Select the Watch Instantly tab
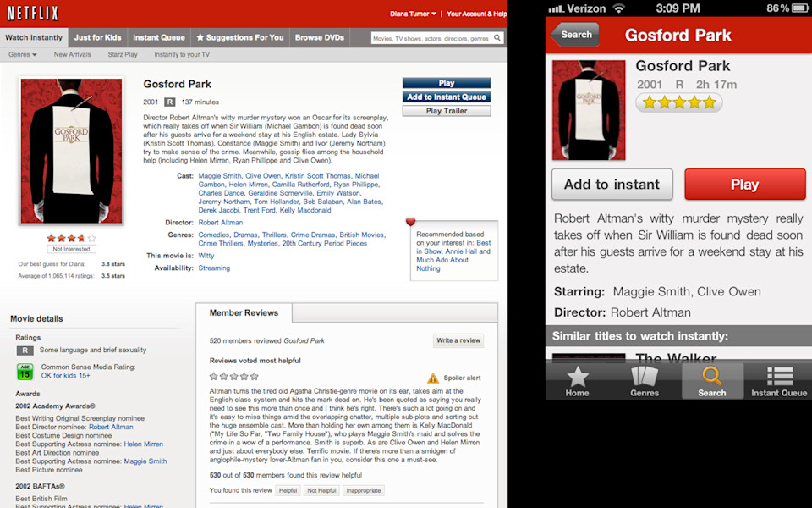 coord(34,38)
